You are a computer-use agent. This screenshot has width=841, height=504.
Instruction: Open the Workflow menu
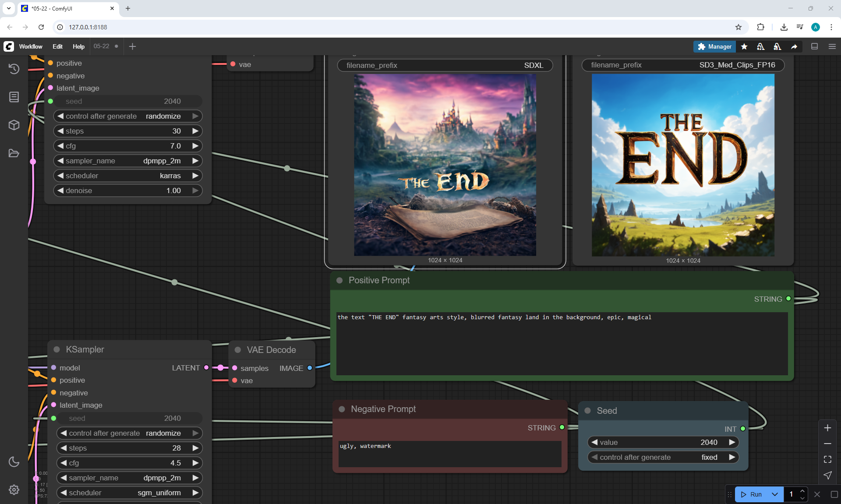tap(31, 46)
